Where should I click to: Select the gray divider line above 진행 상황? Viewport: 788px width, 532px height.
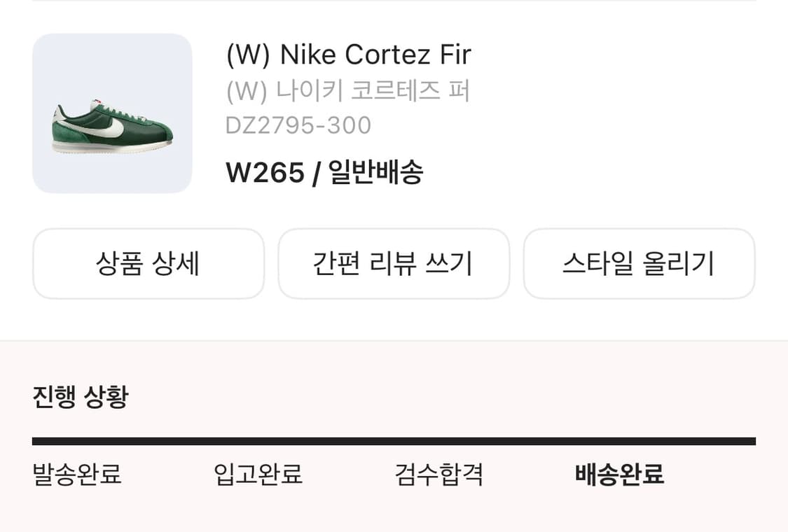[394, 340]
